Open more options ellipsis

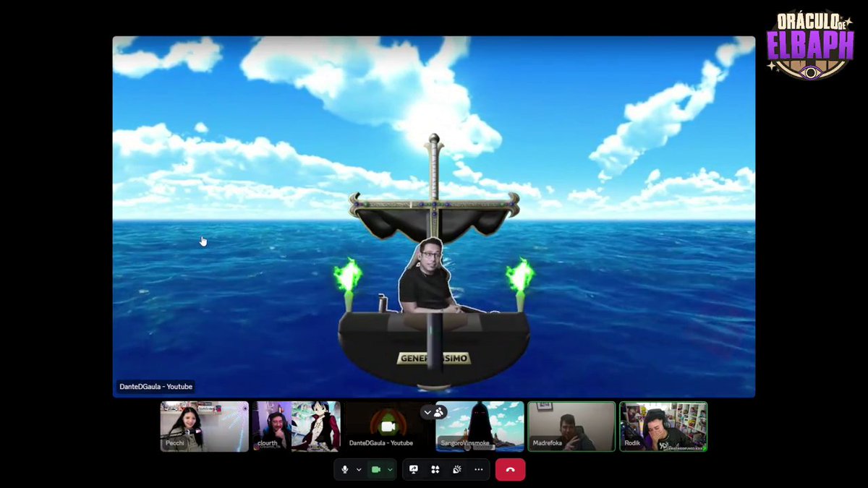click(x=478, y=469)
